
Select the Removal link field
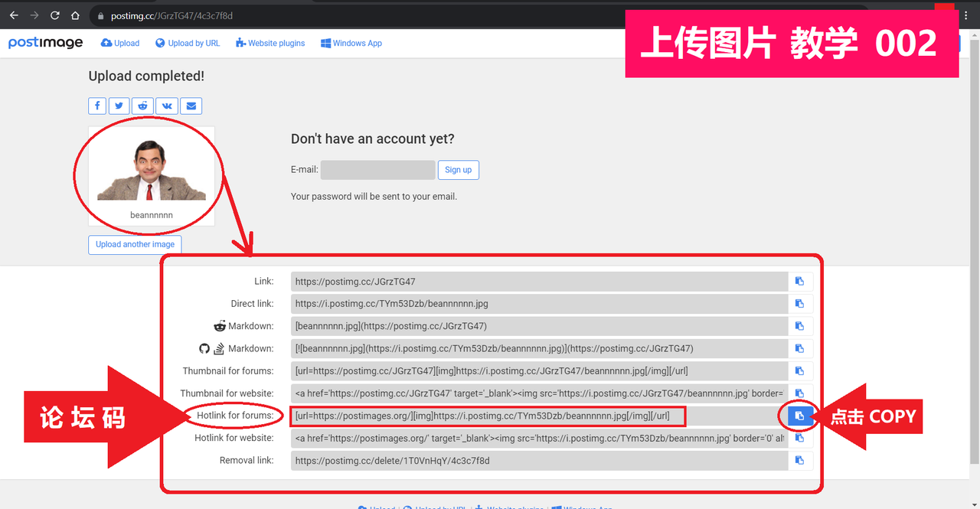(539, 461)
